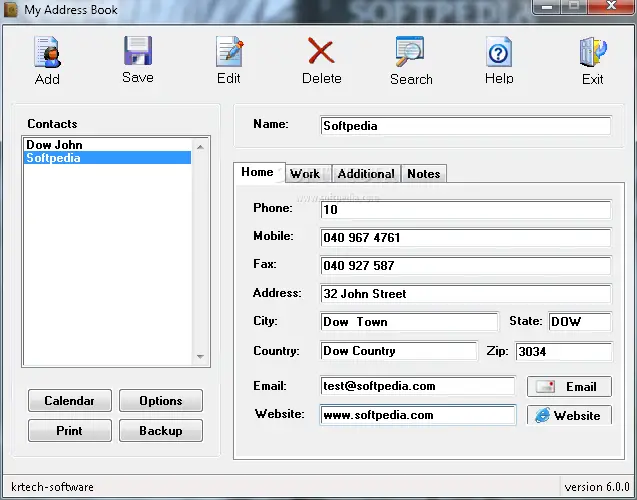Select Softpedia in contacts list
Viewport: 637px width, 500px height.
tap(107, 158)
